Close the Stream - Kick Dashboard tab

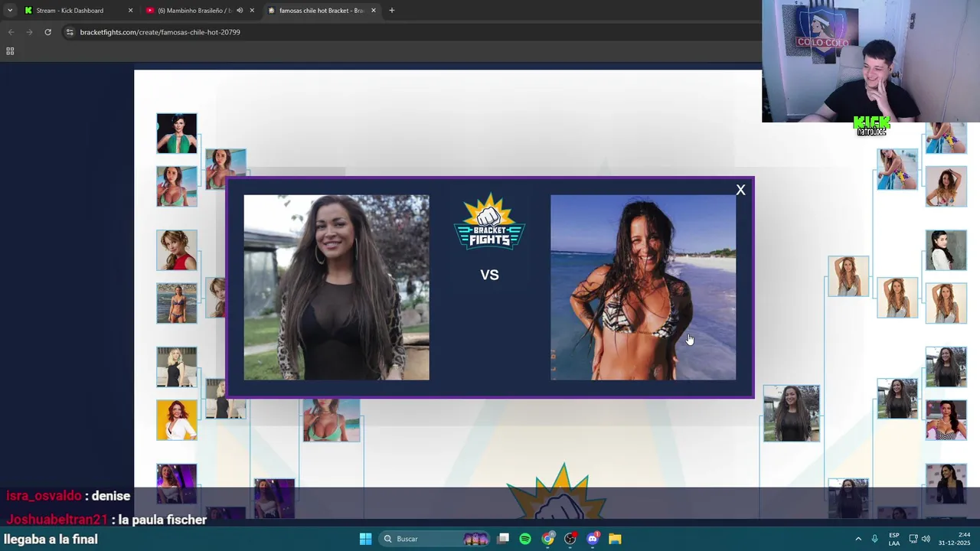(x=130, y=11)
